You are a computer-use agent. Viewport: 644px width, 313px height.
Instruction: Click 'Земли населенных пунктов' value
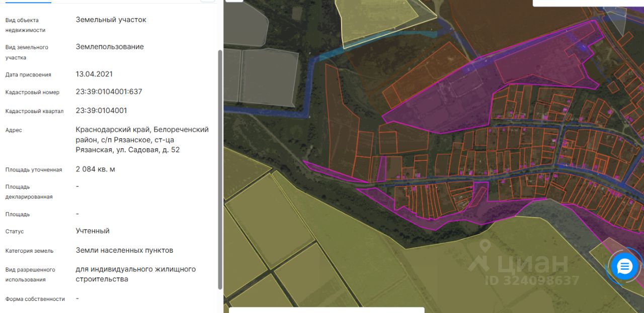pyautogui.click(x=125, y=250)
